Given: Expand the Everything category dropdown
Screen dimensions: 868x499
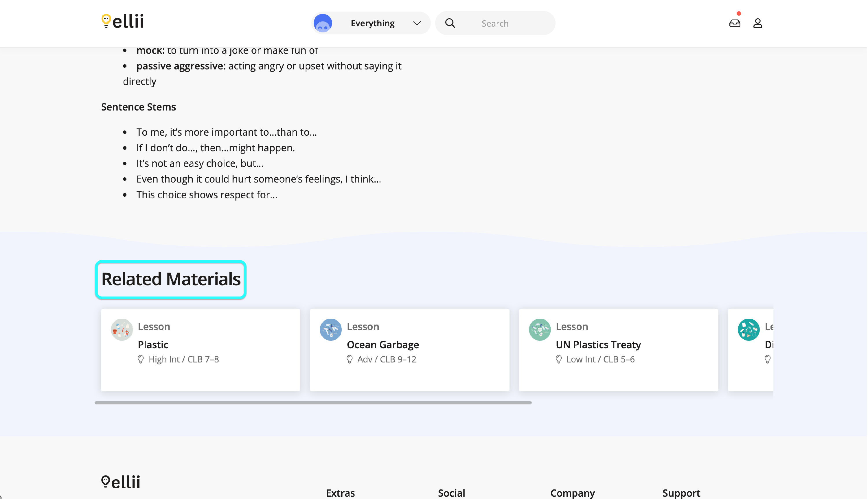Looking at the screenshot, I should click(x=373, y=23).
